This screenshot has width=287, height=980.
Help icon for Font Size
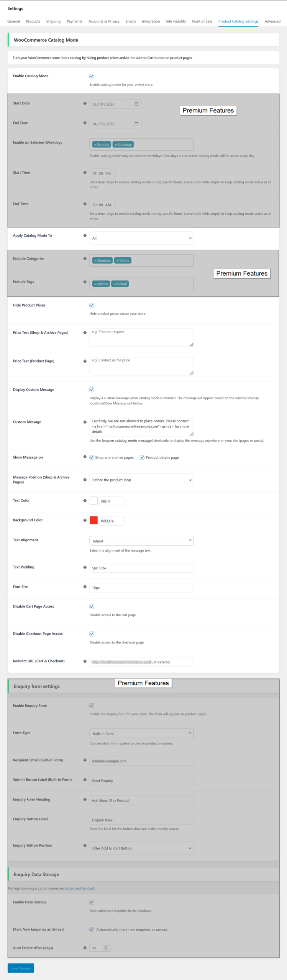pos(85,587)
